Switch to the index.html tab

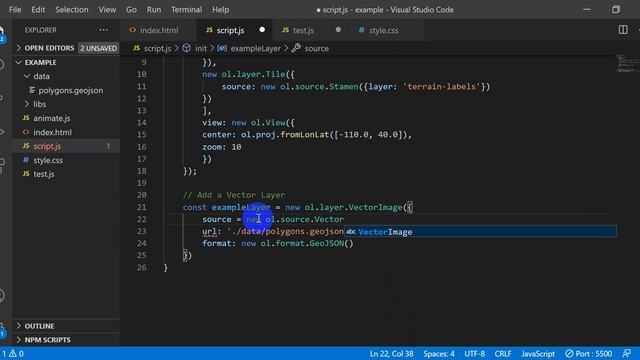[158, 30]
